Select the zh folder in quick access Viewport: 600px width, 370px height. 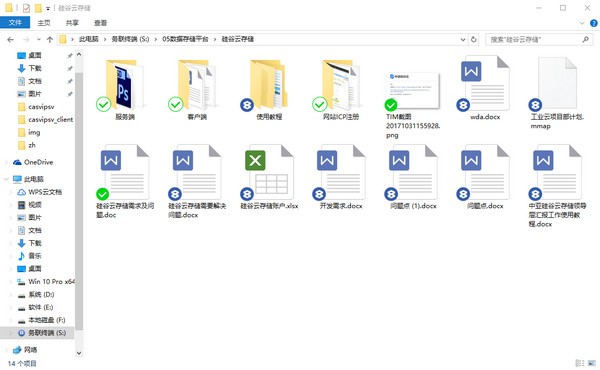(27, 145)
